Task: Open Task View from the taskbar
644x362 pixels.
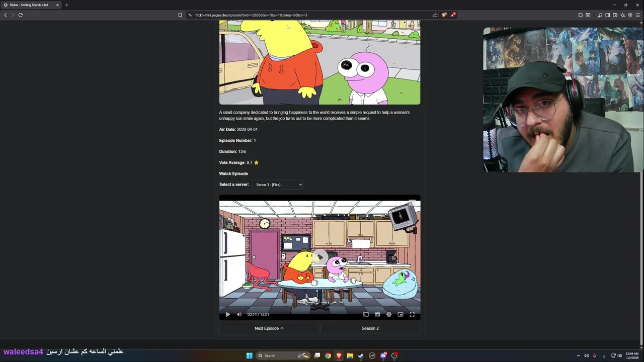Action: [x=317, y=355]
